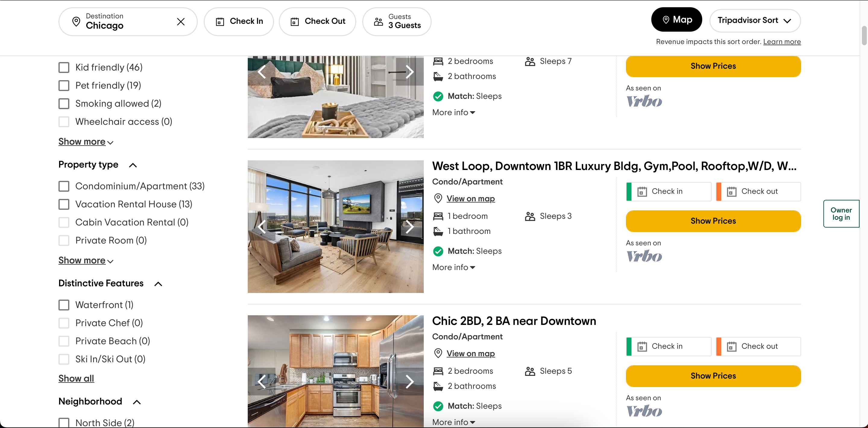Enable the Pet friendly checkbox filter
The width and height of the screenshot is (868, 428).
click(64, 85)
